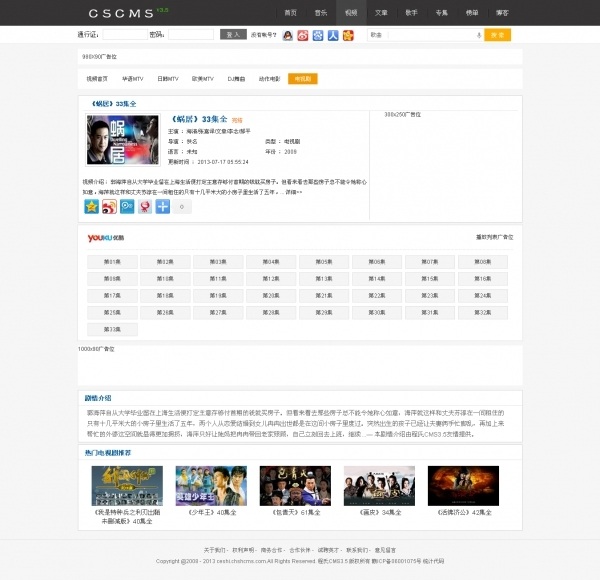This screenshot has width=600, height=580.
Task: Play episode 第01集
Action: [x=112, y=261]
